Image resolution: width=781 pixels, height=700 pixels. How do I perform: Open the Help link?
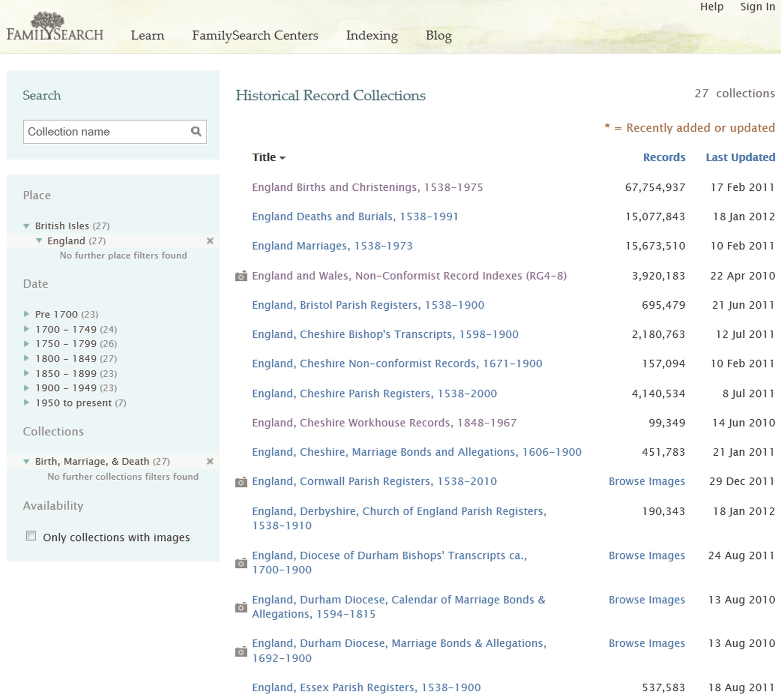(x=711, y=7)
